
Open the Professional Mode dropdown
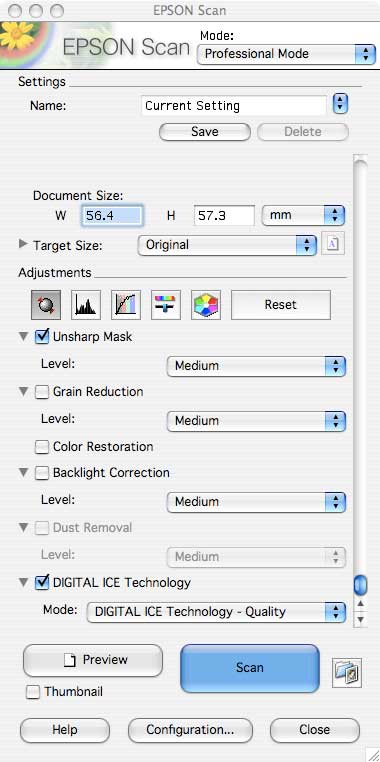(286, 54)
